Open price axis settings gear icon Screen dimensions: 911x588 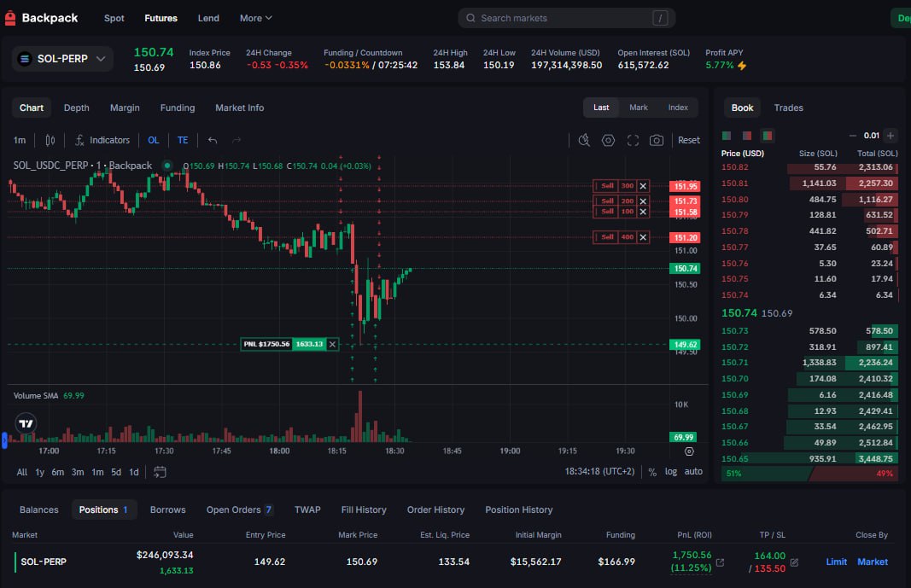click(689, 451)
